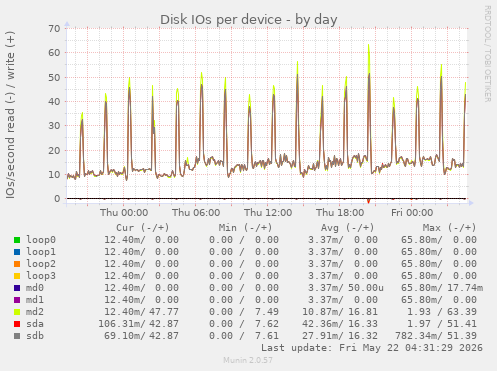Click md0 average value '3.37m/ 50.00u'
The height and width of the screenshot is (371, 497).
click(346, 288)
